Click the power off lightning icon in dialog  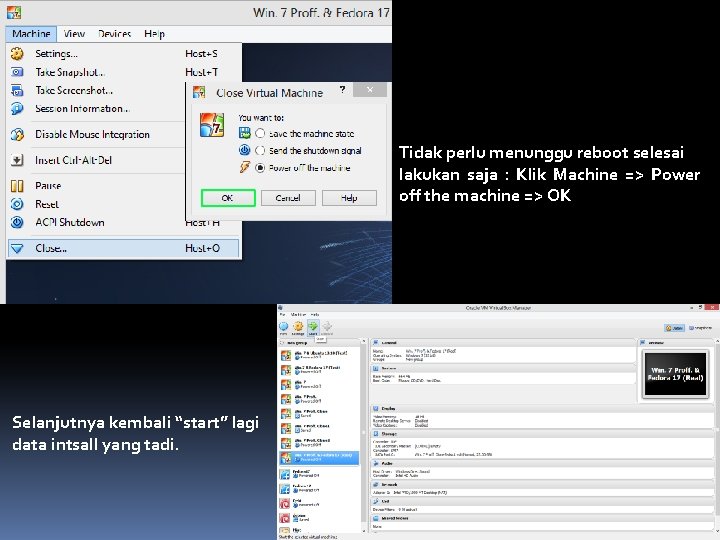245,167
